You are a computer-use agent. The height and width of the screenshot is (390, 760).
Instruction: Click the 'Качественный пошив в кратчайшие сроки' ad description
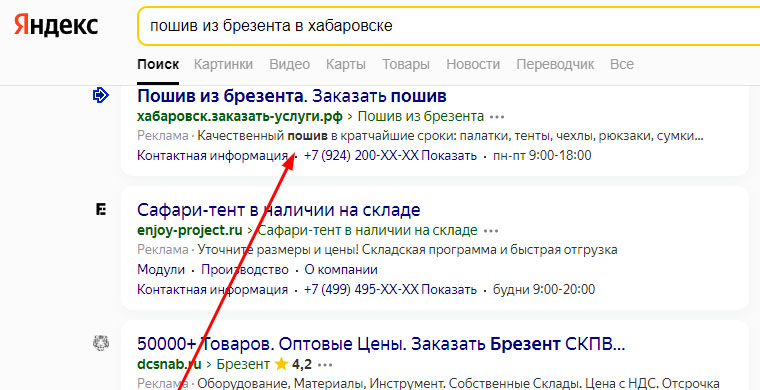(450, 136)
